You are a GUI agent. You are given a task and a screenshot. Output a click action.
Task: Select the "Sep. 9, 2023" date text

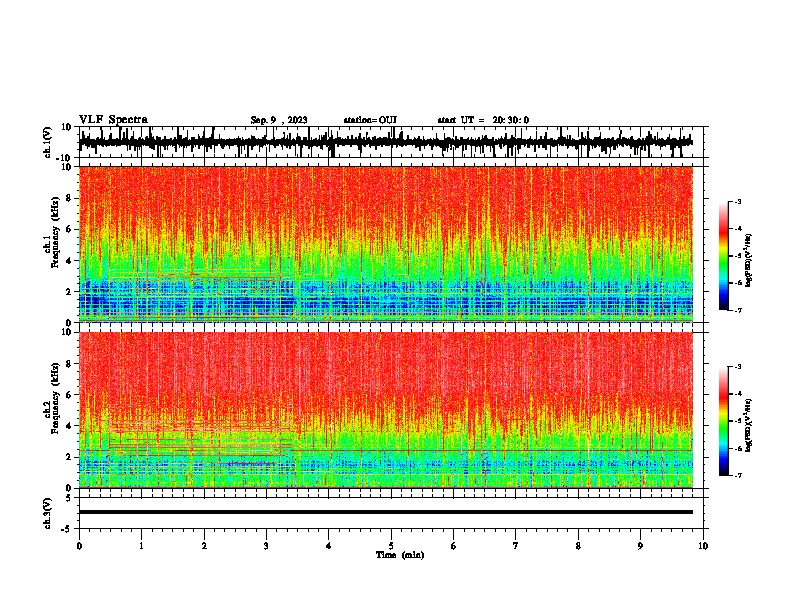click(x=279, y=120)
